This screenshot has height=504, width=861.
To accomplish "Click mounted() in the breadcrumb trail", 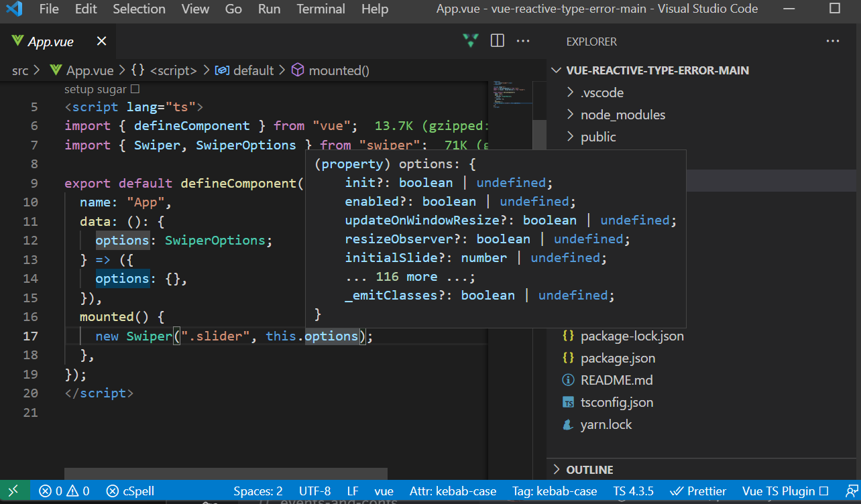I will (339, 70).
